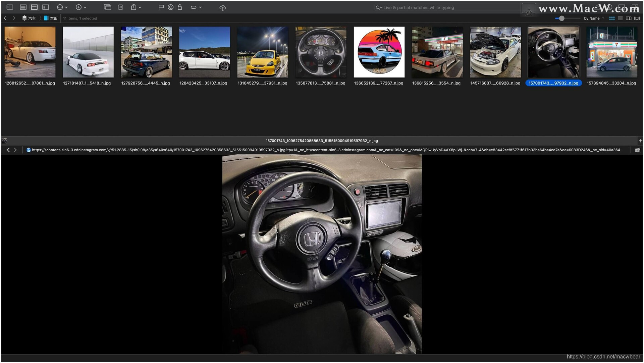The height and width of the screenshot is (363, 644).
Task: Click the circular target icon in toolbar
Action: click(170, 7)
